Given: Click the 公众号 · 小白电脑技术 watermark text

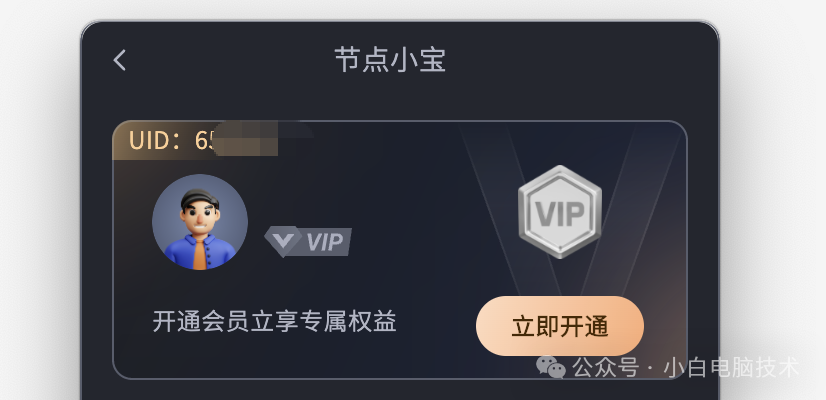Looking at the screenshot, I should click(686, 367).
